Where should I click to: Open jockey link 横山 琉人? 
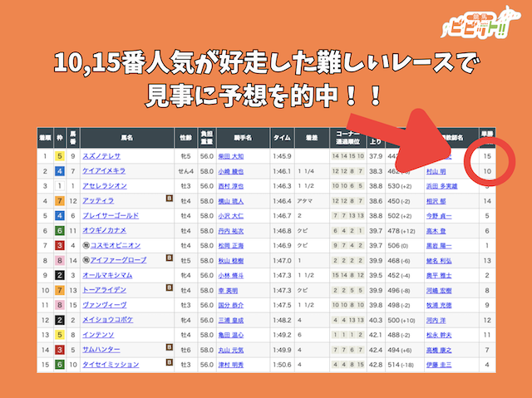tap(231, 201)
